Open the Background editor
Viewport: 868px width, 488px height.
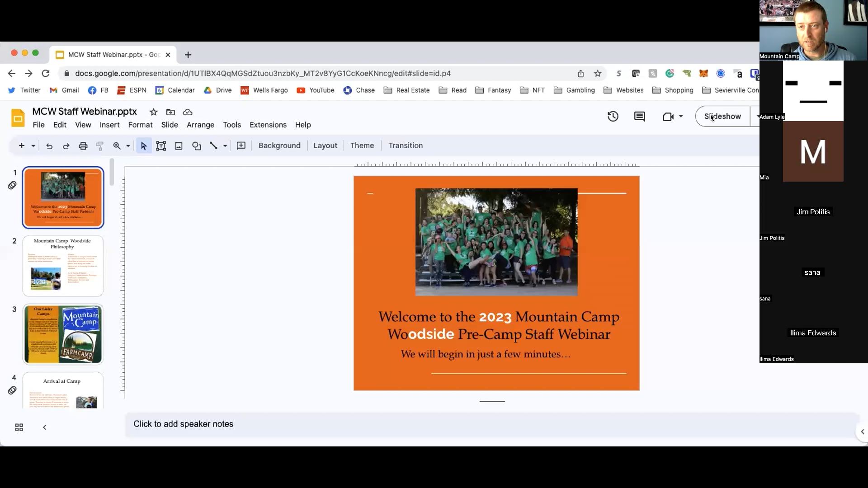point(279,145)
